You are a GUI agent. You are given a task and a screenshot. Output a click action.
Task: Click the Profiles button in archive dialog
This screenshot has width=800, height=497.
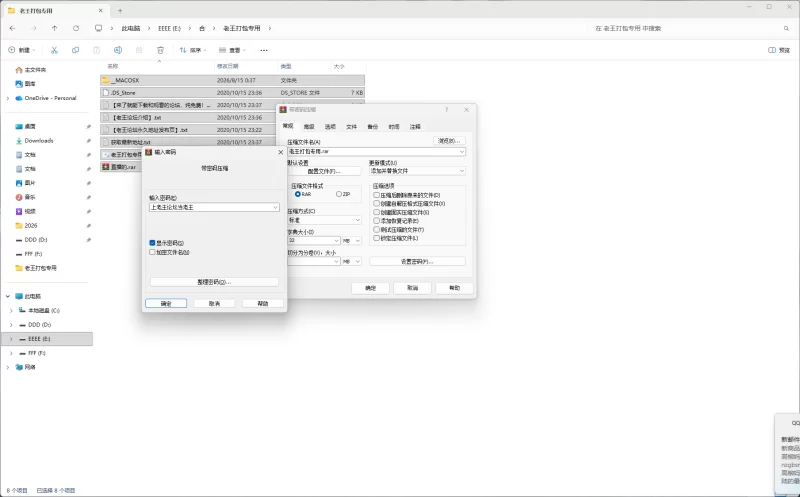(324, 171)
